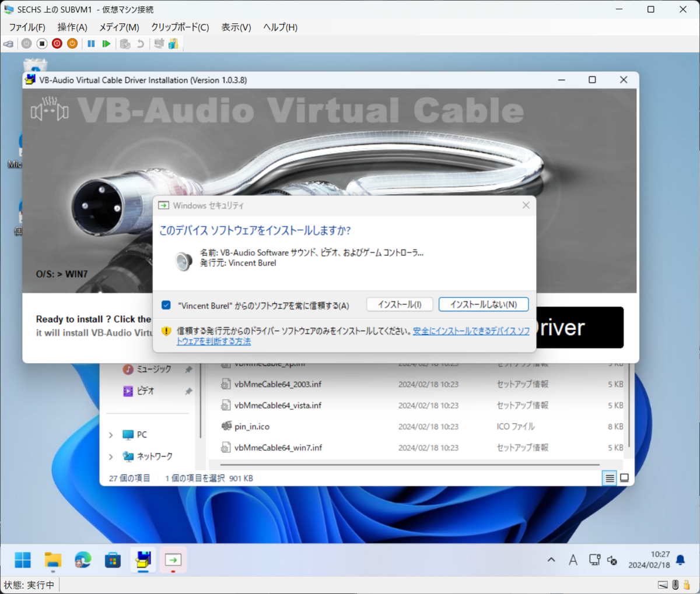The width and height of the screenshot is (700, 594).
Task: Switch Explorer to large icons view
Action: 624,478
